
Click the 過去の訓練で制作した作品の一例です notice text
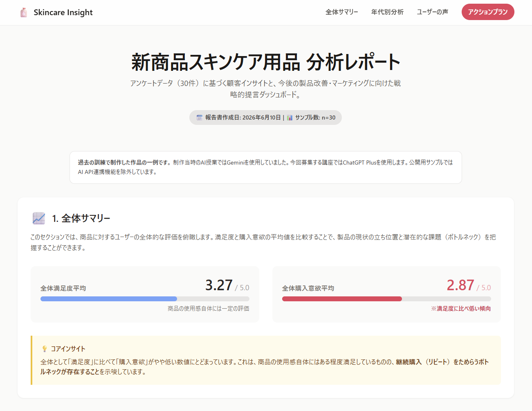124,163
